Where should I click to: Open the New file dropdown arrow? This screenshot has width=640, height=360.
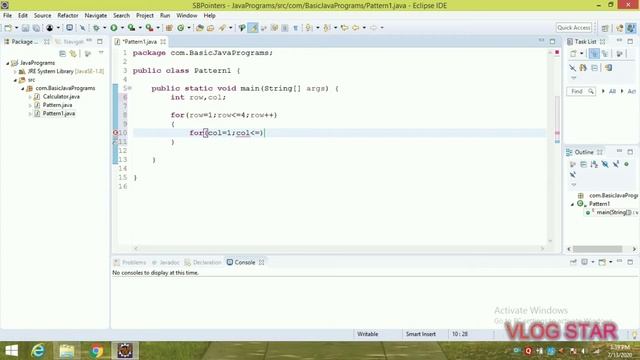point(16,28)
